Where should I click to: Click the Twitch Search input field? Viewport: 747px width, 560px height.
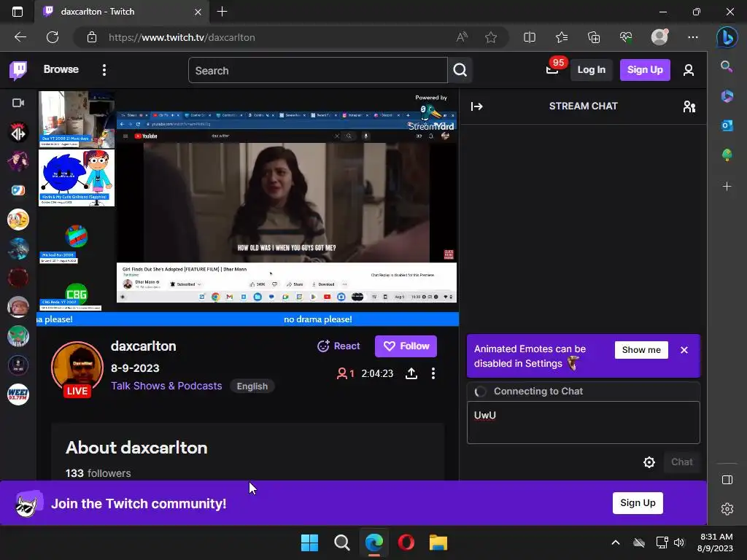pyautogui.click(x=318, y=71)
